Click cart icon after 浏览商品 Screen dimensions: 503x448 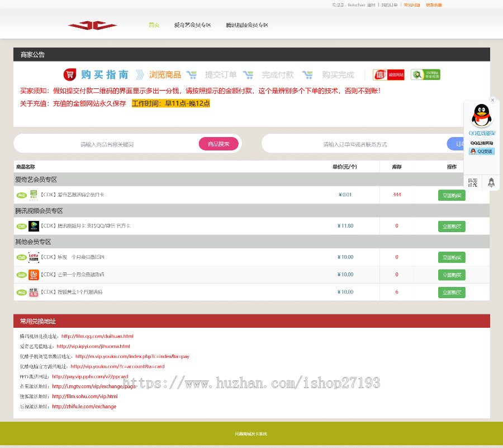pos(192,75)
